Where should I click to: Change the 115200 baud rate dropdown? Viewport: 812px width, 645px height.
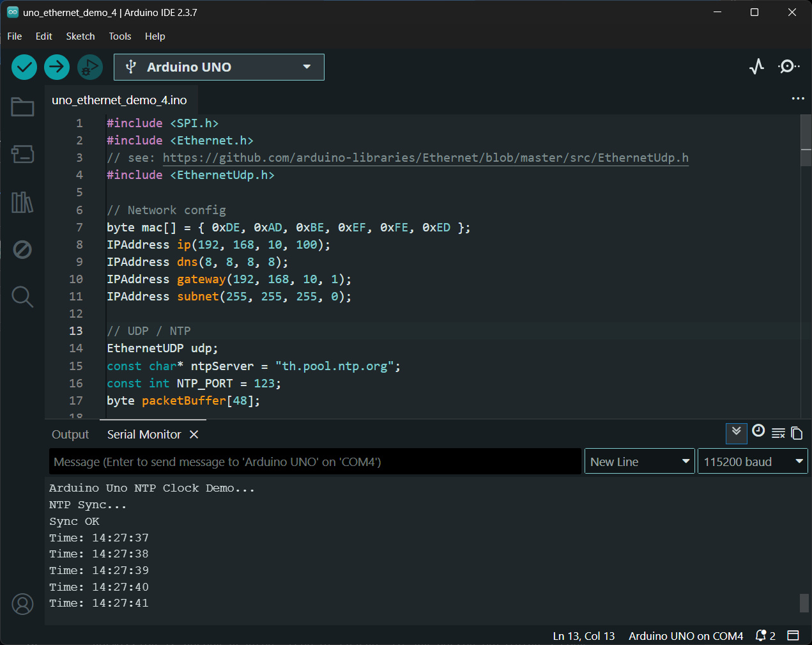(x=753, y=462)
